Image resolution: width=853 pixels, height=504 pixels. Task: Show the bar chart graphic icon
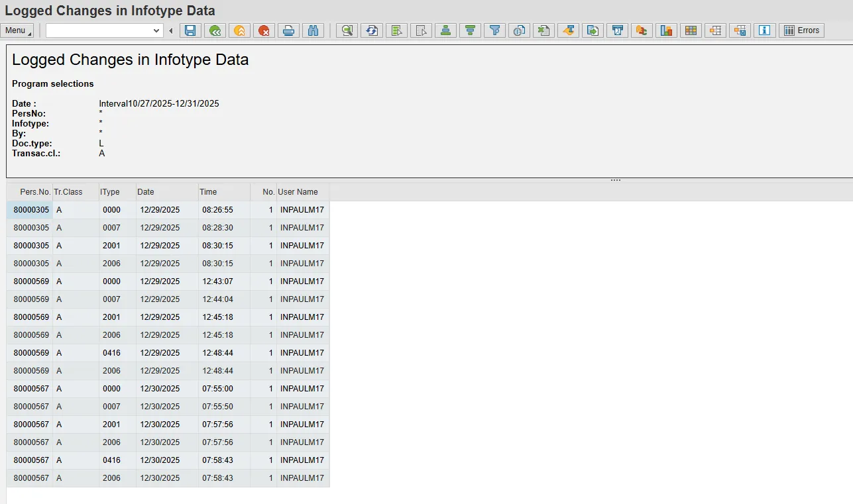click(666, 30)
